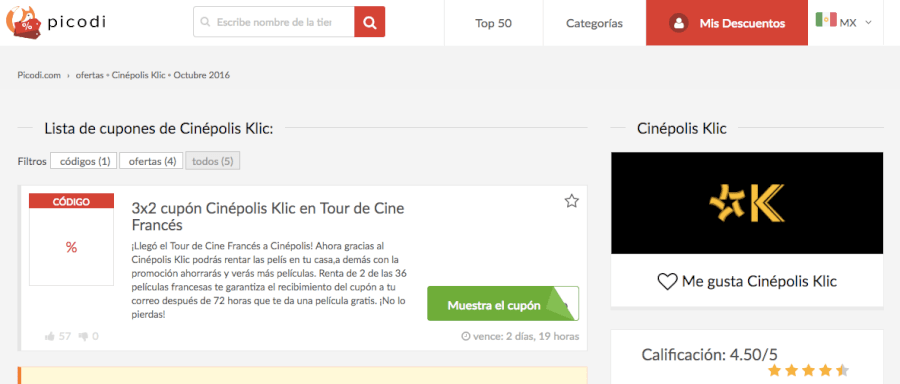Click the thumbs down icon showing 0

pyautogui.click(x=83, y=336)
